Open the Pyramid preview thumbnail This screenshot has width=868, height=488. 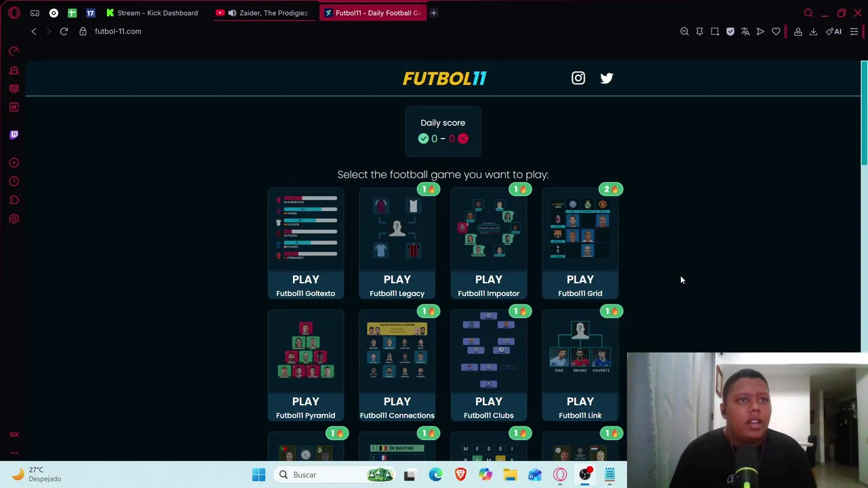[306, 350]
